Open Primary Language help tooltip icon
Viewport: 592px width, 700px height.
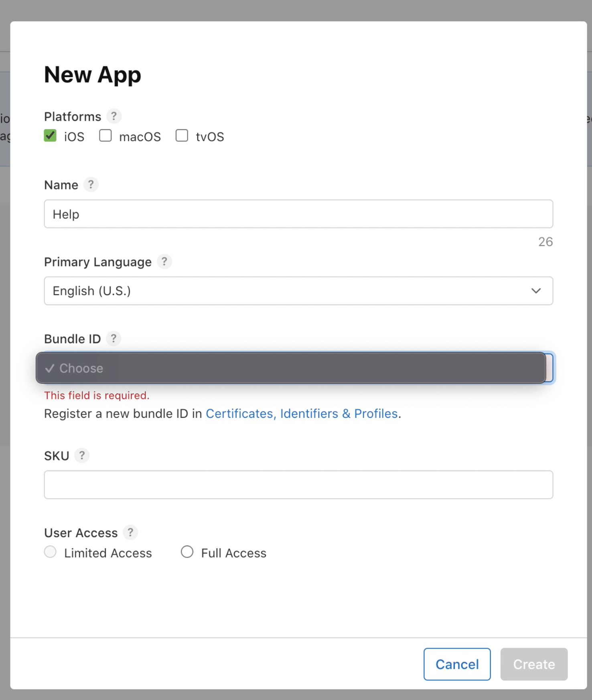(164, 262)
